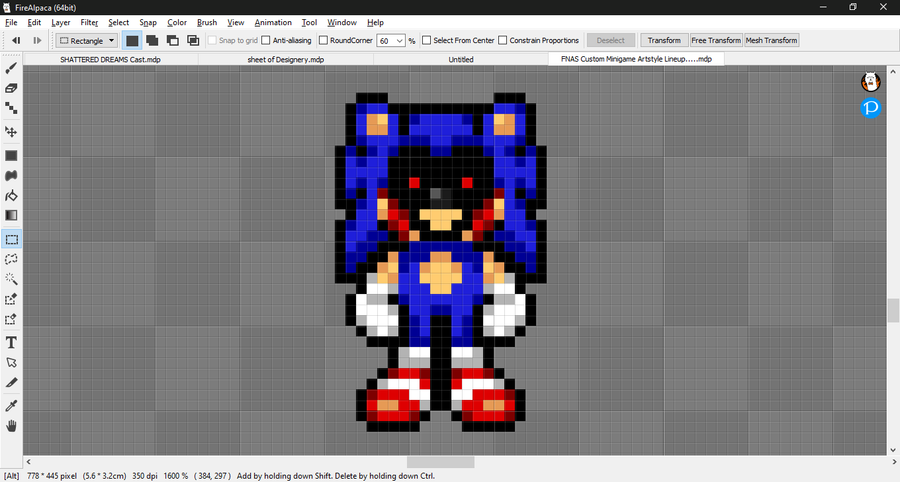
Task: Open the File menu
Action: tap(11, 22)
